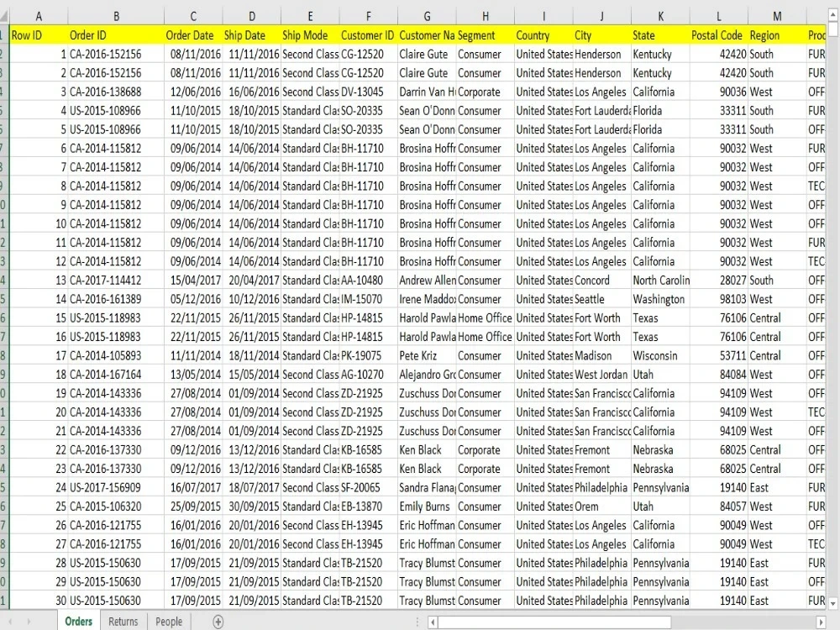Select column C header
The height and width of the screenshot is (630, 840).
tap(193, 17)
